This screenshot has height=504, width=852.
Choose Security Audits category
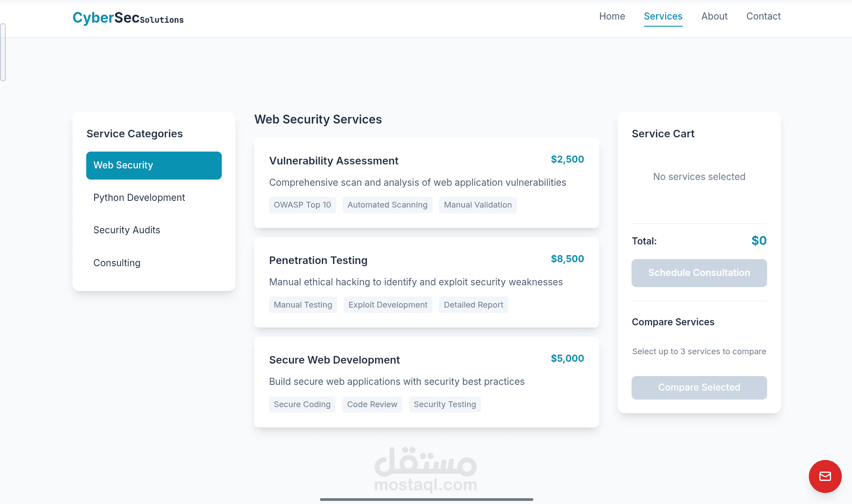click(x=127, y=230)
